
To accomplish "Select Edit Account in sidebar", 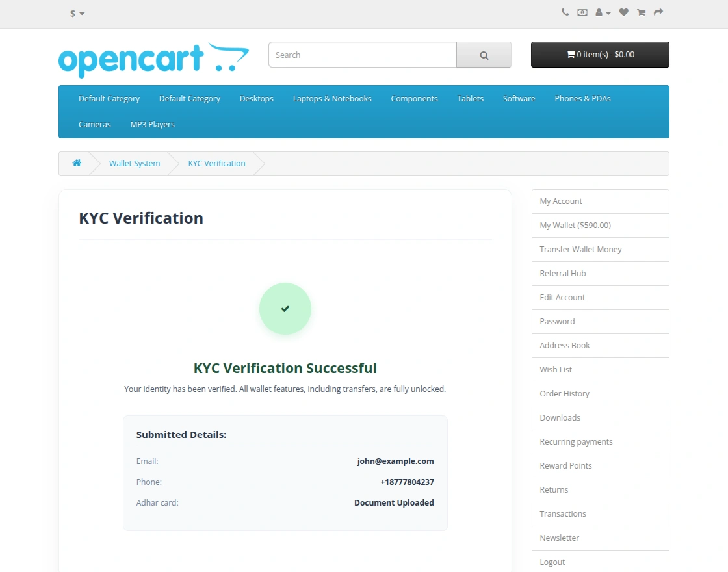I will pyautogui.click(x=601, y=298).
